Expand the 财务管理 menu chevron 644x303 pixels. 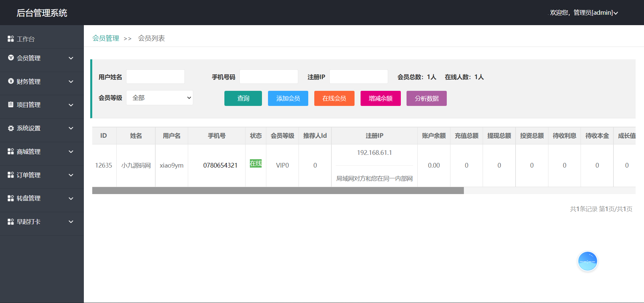point(71,81)
